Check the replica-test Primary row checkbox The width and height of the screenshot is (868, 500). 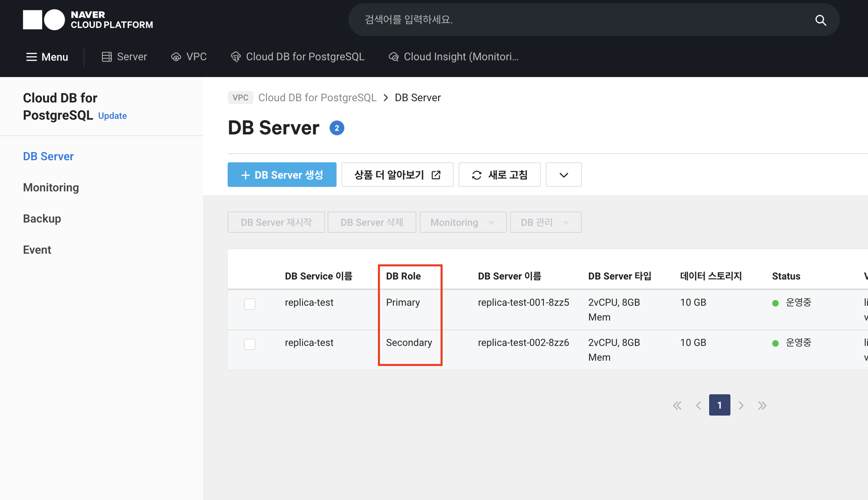250,304
